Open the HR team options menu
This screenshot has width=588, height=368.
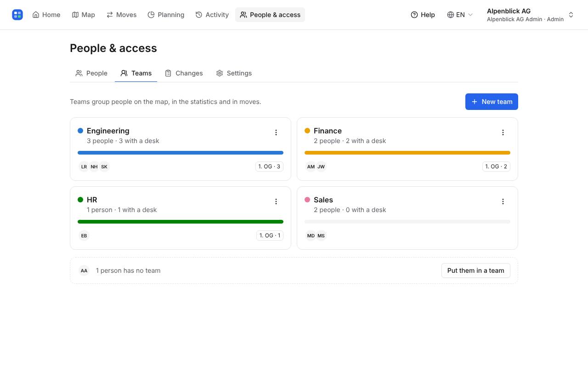(x=276, y=201)
